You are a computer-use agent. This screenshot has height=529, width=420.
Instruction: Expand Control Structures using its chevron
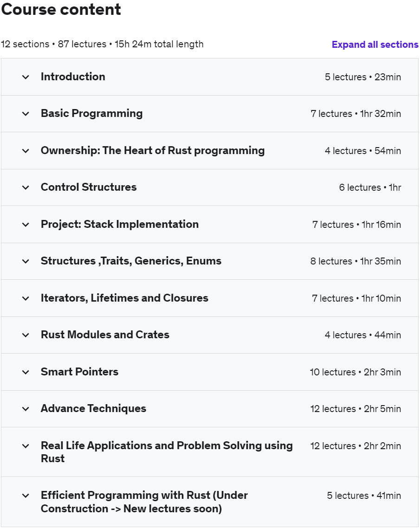[x=26, y=187]
